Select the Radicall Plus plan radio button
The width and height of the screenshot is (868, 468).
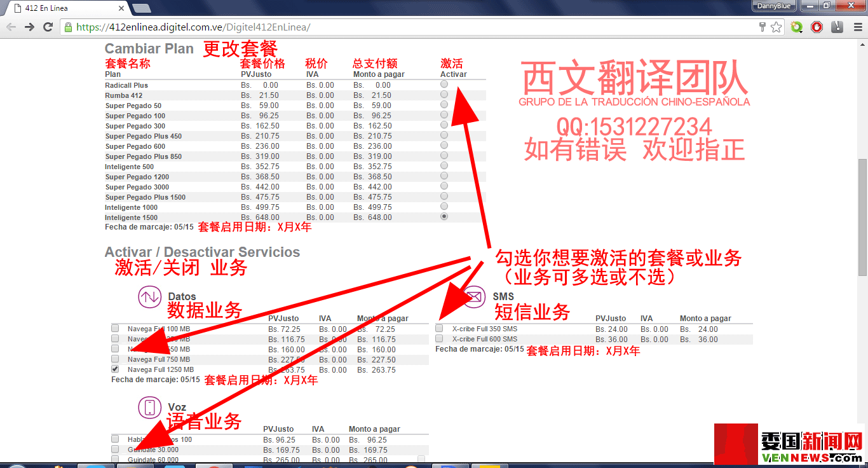point(444,85)
